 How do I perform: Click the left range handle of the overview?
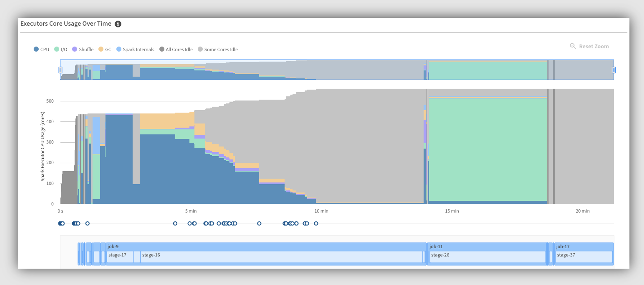(x=60, y=70)
